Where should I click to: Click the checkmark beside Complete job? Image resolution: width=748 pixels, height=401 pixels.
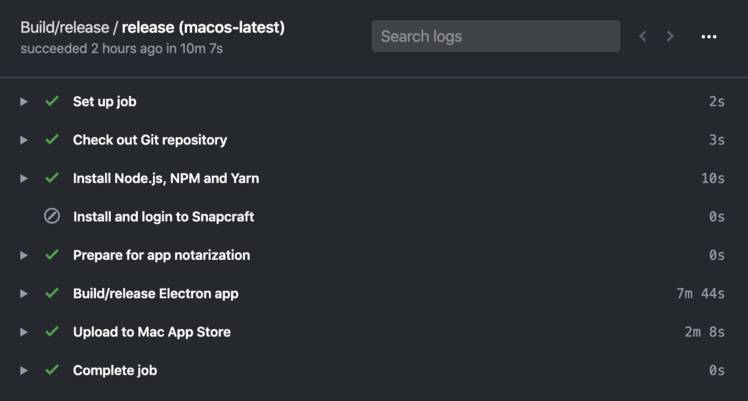point(52,370)
